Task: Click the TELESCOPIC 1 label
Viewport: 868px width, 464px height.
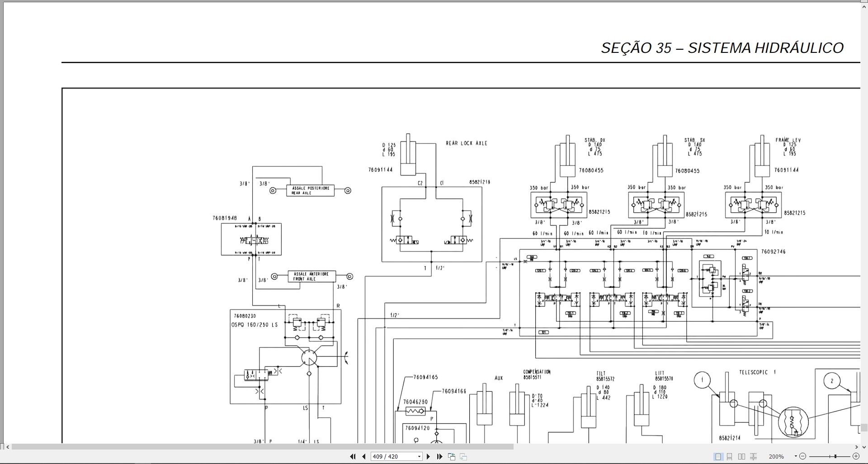Action: coord(758,372)
